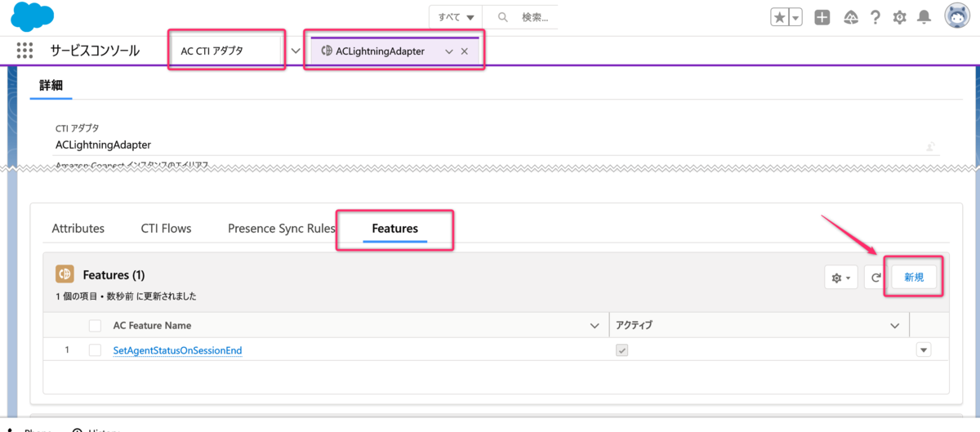Open the App Launcher dots grid
The height and width of the screenshot is (432, 980).
(24, 51)
